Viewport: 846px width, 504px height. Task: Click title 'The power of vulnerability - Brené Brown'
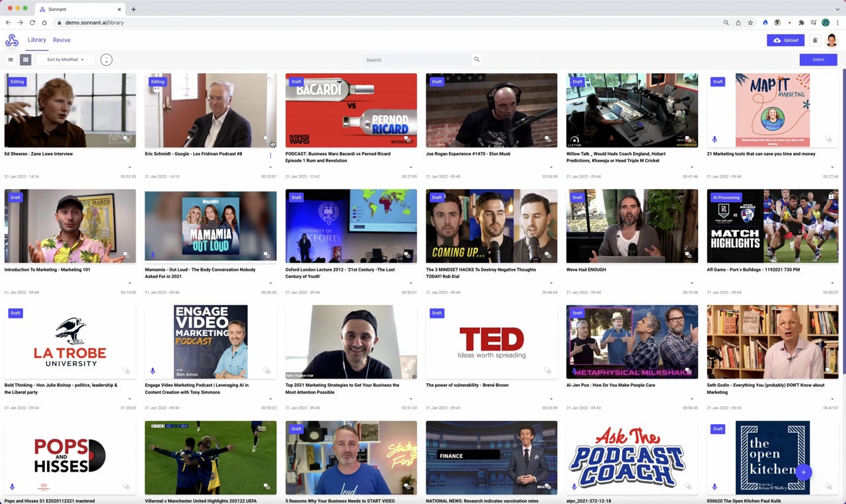pos(467,385)
